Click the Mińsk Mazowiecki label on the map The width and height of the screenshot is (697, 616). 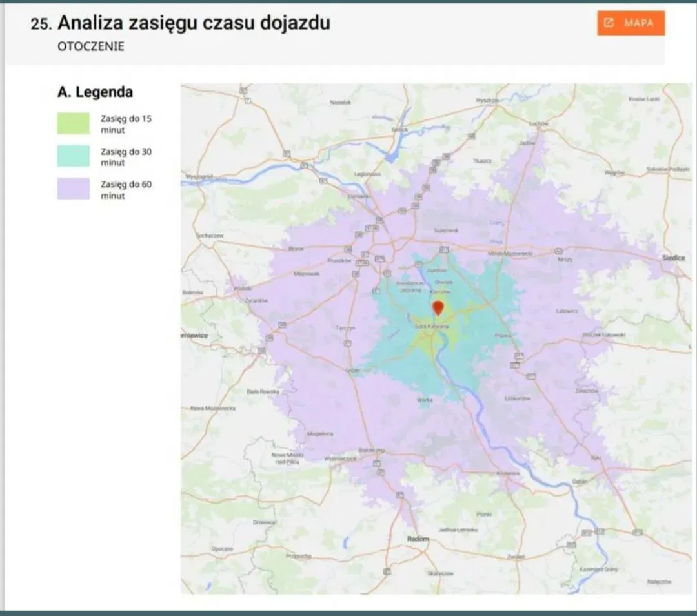(510, 254)
